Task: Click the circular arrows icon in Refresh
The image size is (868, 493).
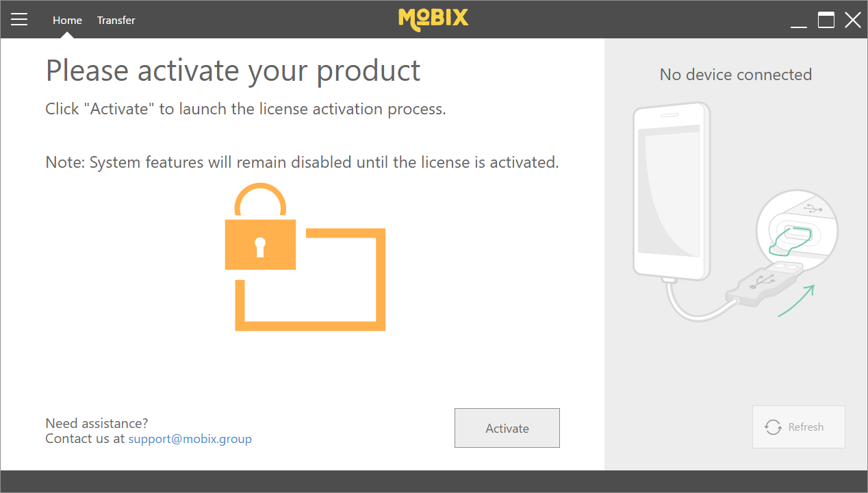Action: click(774, 427)
